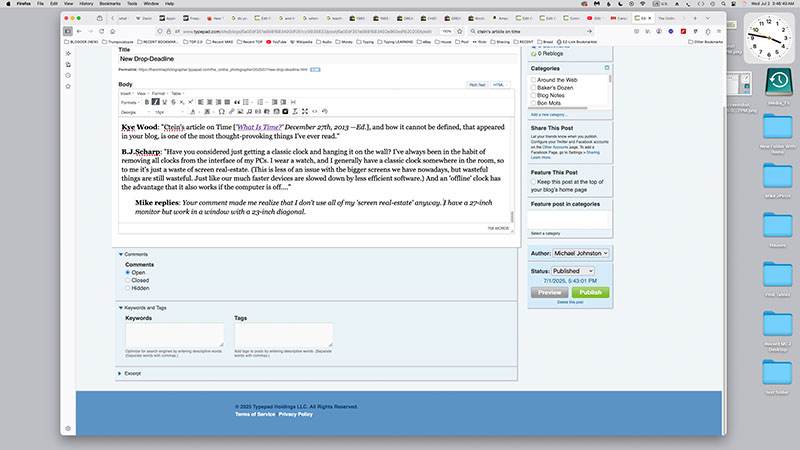
Task: Apply italic formatting in editor toolbar
Action: click(x=154, y=102)
